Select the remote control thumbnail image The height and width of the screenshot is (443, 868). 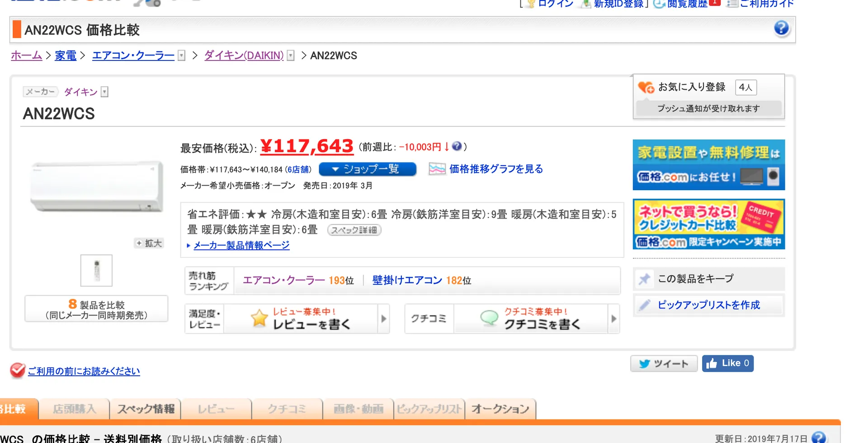(x=96, y=270)
